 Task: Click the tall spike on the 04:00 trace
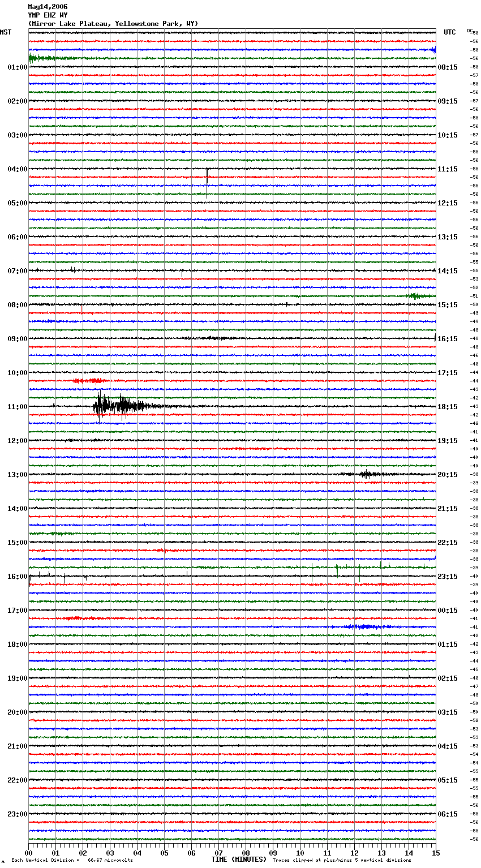click(207, 182)
